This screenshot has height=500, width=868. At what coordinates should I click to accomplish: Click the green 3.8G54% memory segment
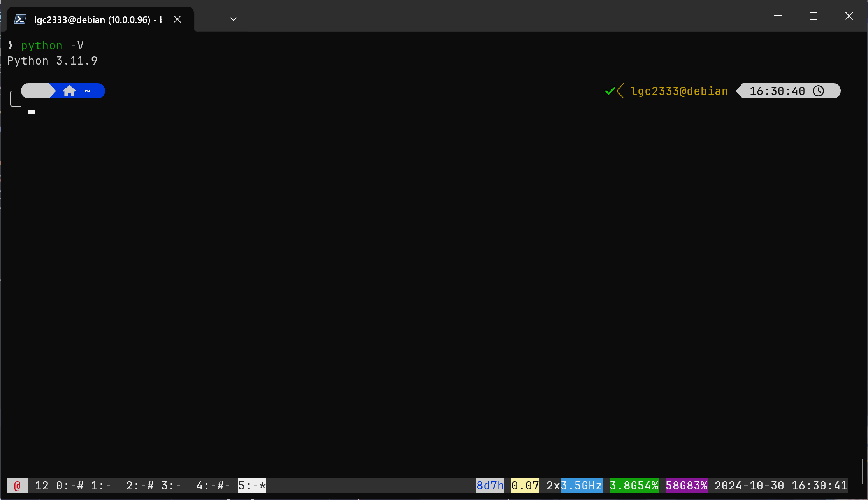pyautogui.click(x=634, y=486)
